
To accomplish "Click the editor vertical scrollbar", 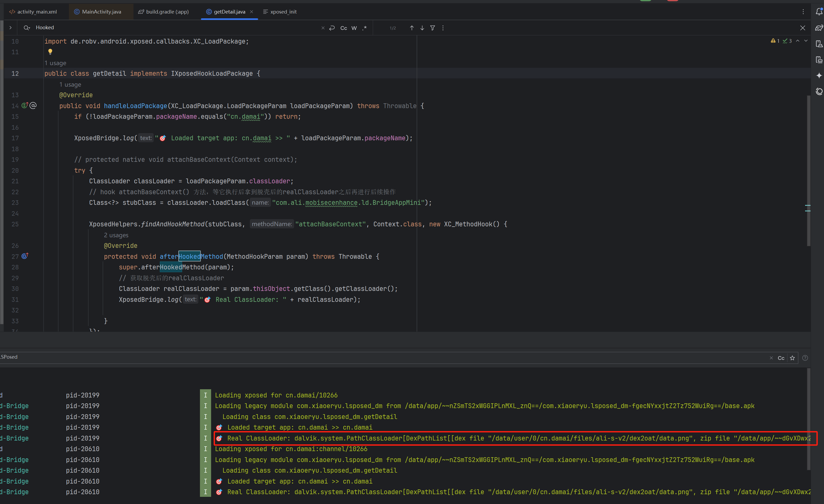I will 809,171.
